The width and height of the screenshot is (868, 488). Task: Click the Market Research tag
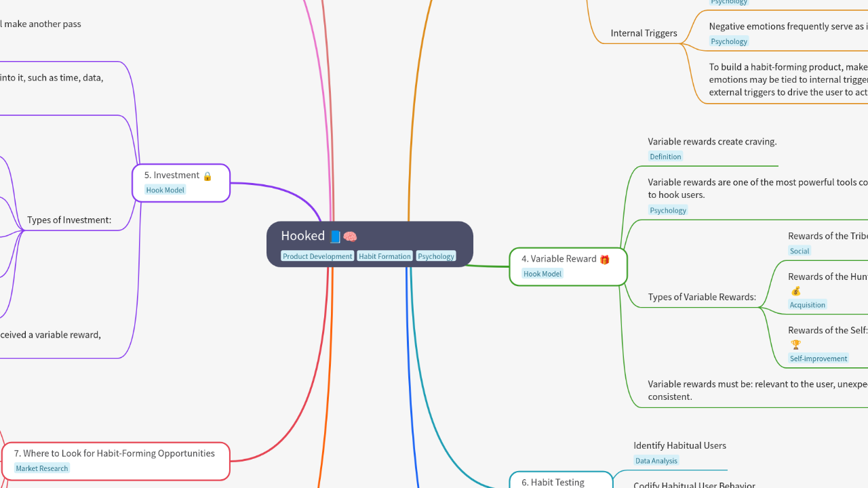click(x=42, y=468)
